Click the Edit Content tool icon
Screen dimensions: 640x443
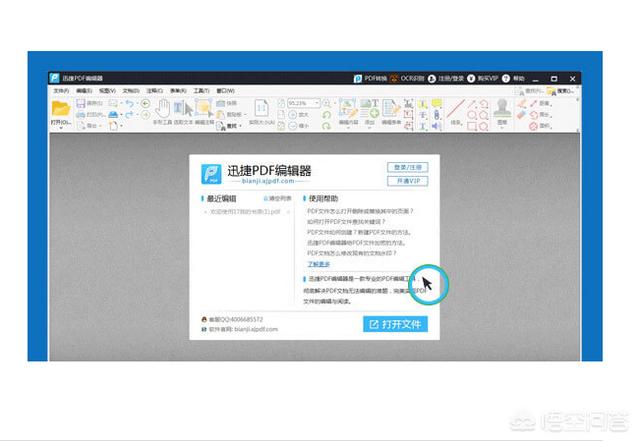[348, 108]
